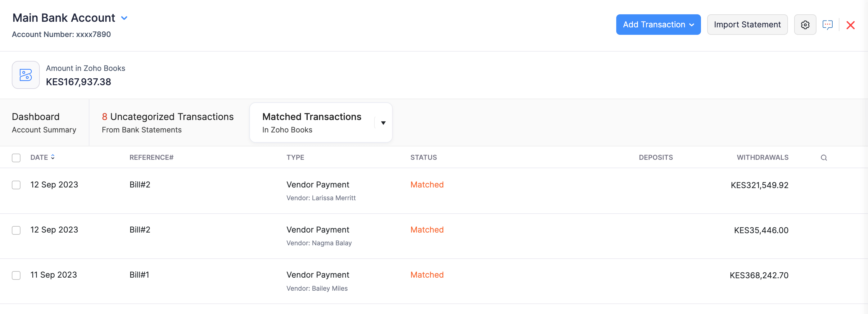Click the feedback chat bubble icon
This screenshot has width=868, height=314.
click(828, 24)
